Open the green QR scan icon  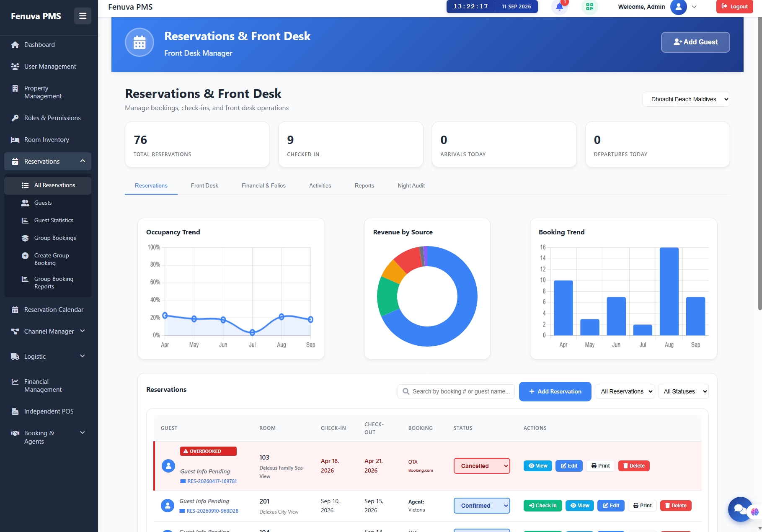pyautogui.click(x=590, y=7)
